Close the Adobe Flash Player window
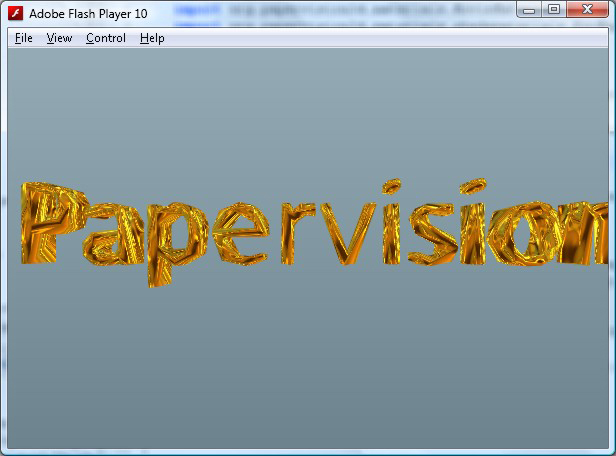The height and width of the screenshot is (456, 616). tap(587, 10)
